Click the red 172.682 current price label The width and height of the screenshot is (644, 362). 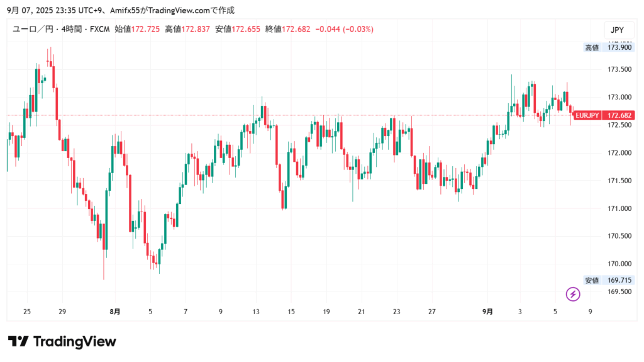[619, 115]
